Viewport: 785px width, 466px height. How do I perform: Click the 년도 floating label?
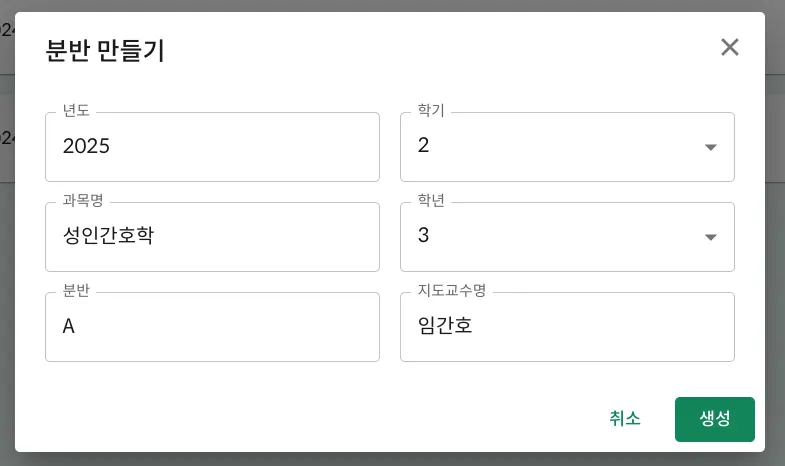(x=76, y=111)
